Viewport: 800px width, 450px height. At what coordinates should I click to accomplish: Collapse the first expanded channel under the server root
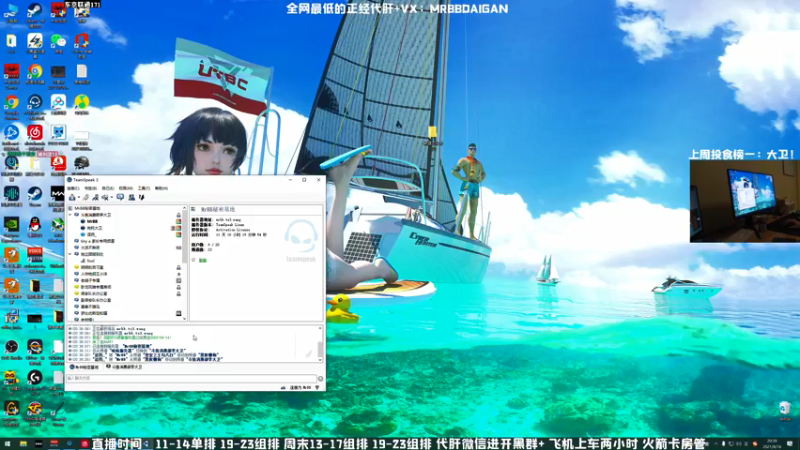click(70, 215)
